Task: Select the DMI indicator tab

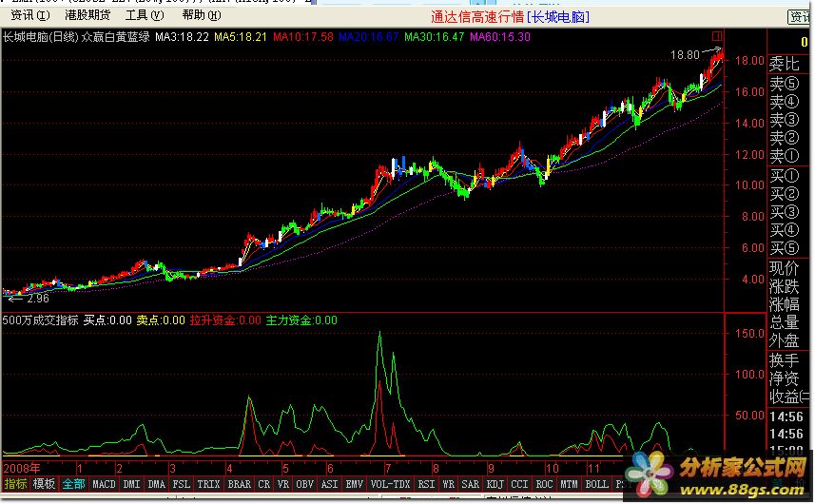Action: tap(131, 484)
